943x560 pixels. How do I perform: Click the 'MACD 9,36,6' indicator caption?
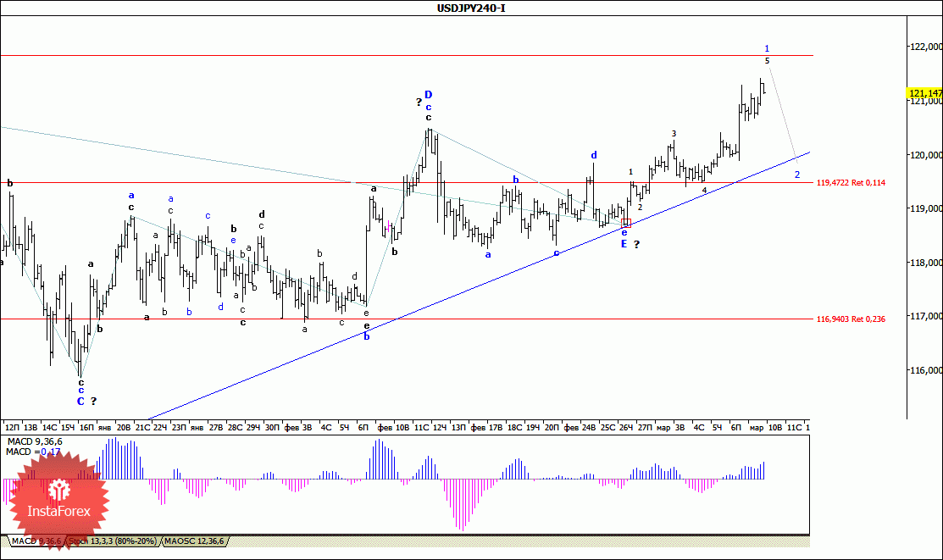coord(34,441)
